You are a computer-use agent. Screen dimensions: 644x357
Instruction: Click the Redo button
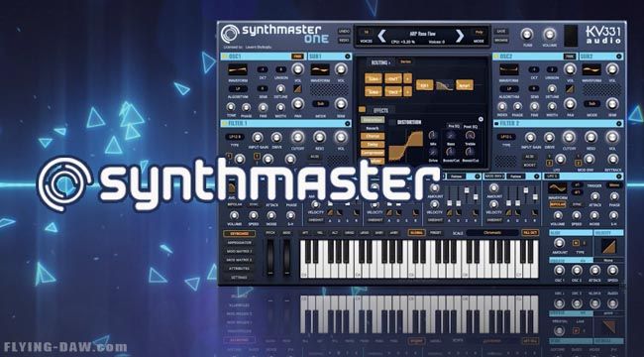pyautogui.click(x=344, y=40)
